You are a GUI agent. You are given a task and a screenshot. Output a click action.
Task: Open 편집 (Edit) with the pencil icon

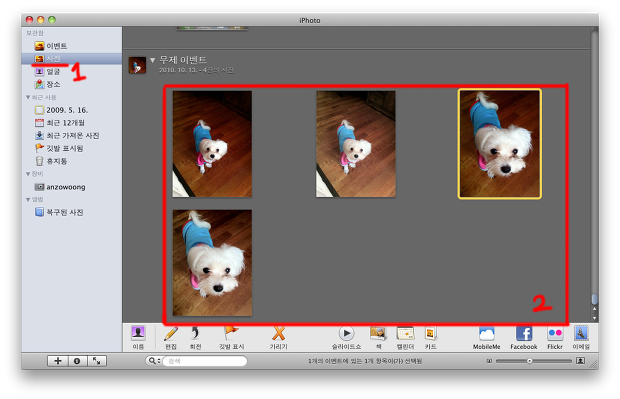click(171, 338)
